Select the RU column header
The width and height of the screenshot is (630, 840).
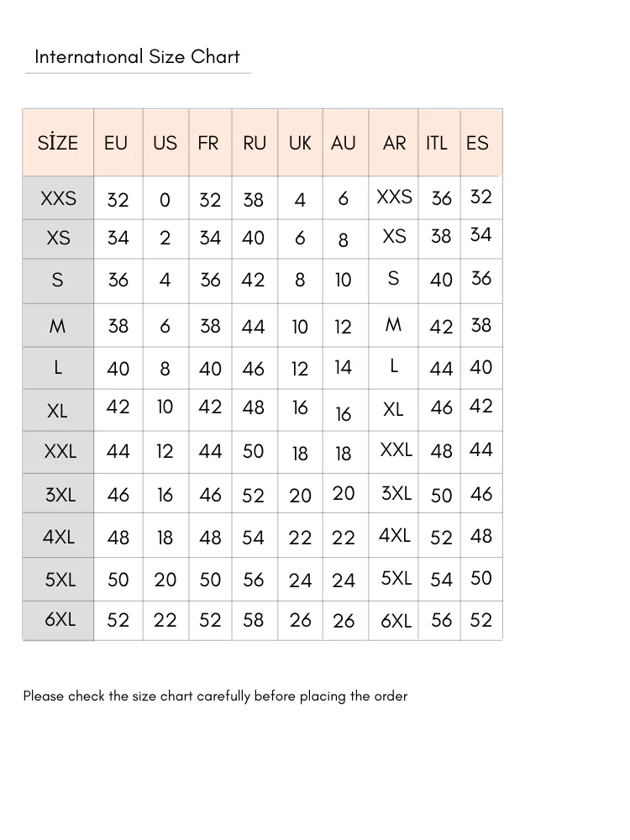pyautogui.click(x=255, y=143)
